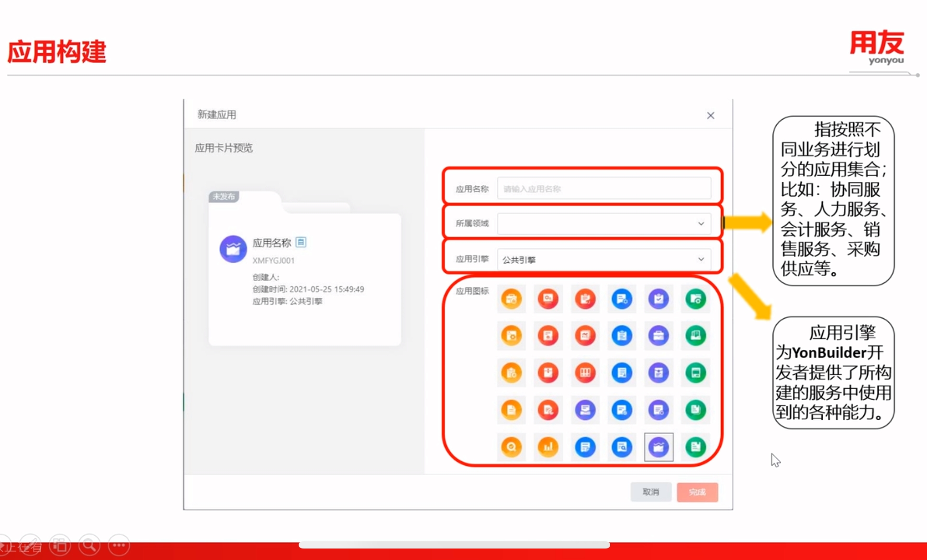Screen dimensions: 927x560
Task: Choose the purple clipboard-checkmark app icon
Action: [x=659, y=299]
